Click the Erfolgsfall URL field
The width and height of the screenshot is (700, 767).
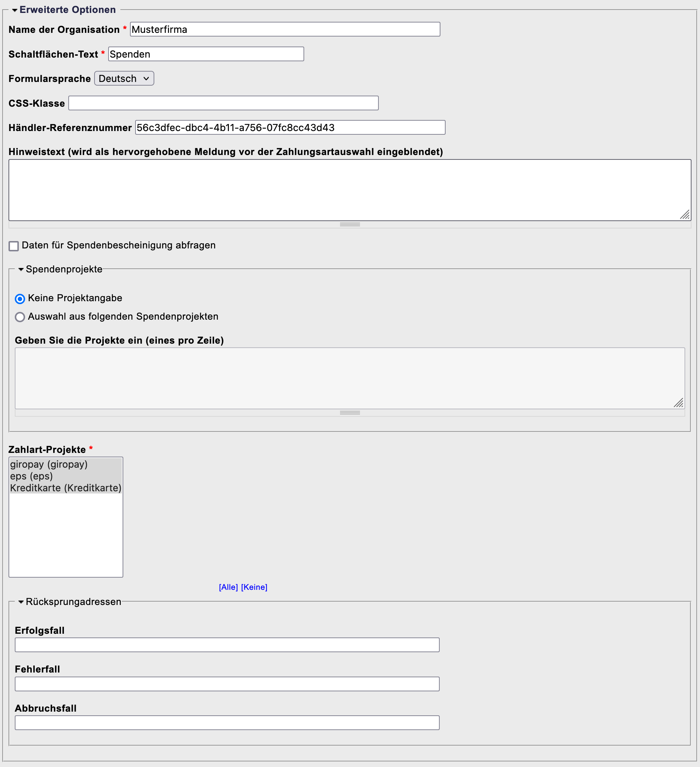227,645
